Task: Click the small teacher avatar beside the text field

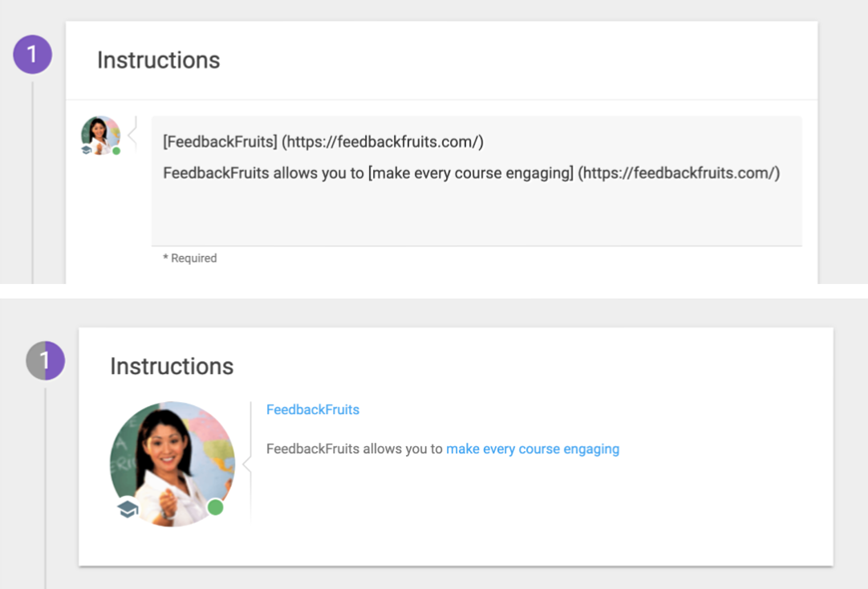Action: (x=101, y=136)
